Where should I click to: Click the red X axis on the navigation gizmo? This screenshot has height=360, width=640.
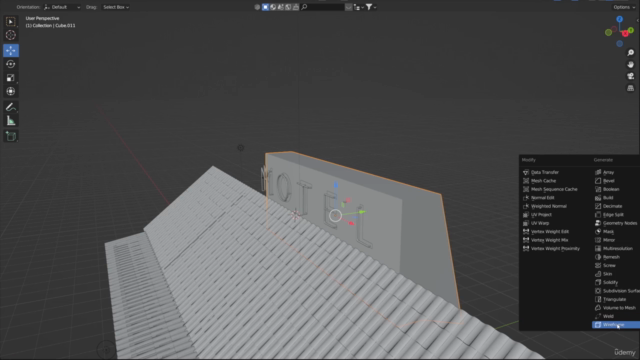pyautogui.click(x=625, y=33)
